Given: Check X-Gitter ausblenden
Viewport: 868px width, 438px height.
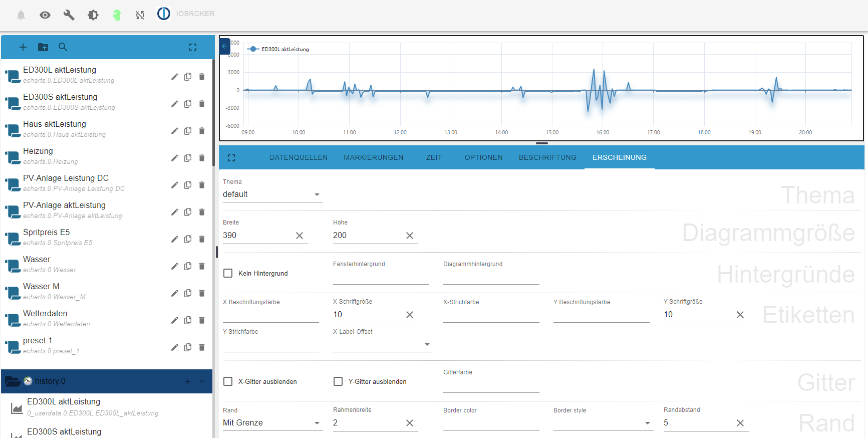Looking at the screenshot, I should (228, 381).
